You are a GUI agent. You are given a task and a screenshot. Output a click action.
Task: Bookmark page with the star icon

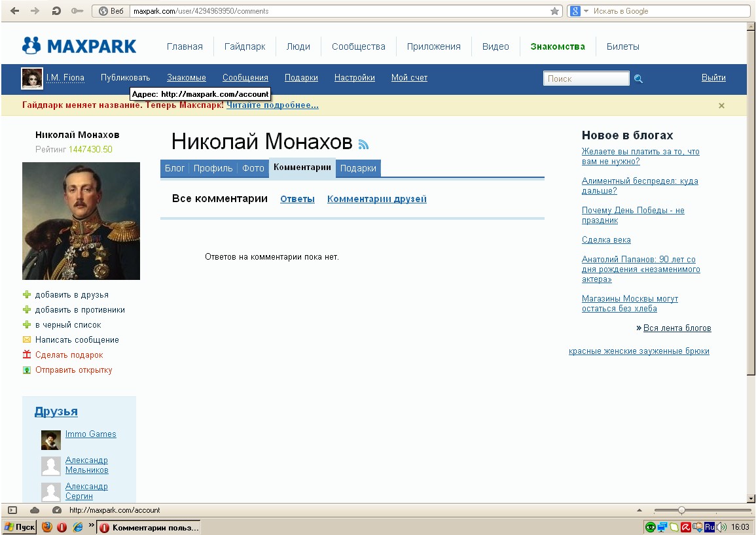(x=555, y=11)
